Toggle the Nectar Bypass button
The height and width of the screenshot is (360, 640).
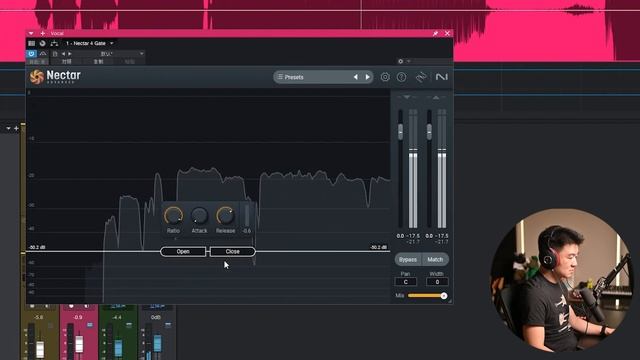[408, 260]
